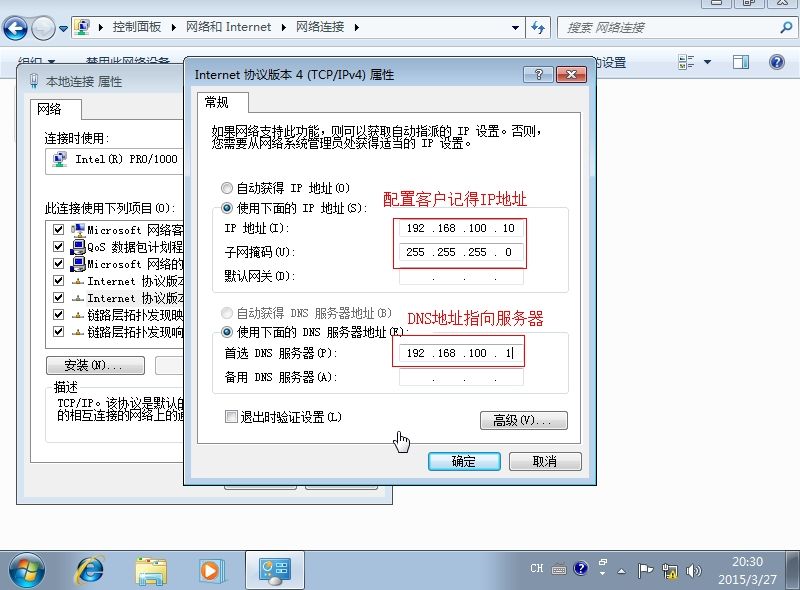Expand the view options dropdown arrow
Screen dimensions: 800x590
[x=708, y=62]
